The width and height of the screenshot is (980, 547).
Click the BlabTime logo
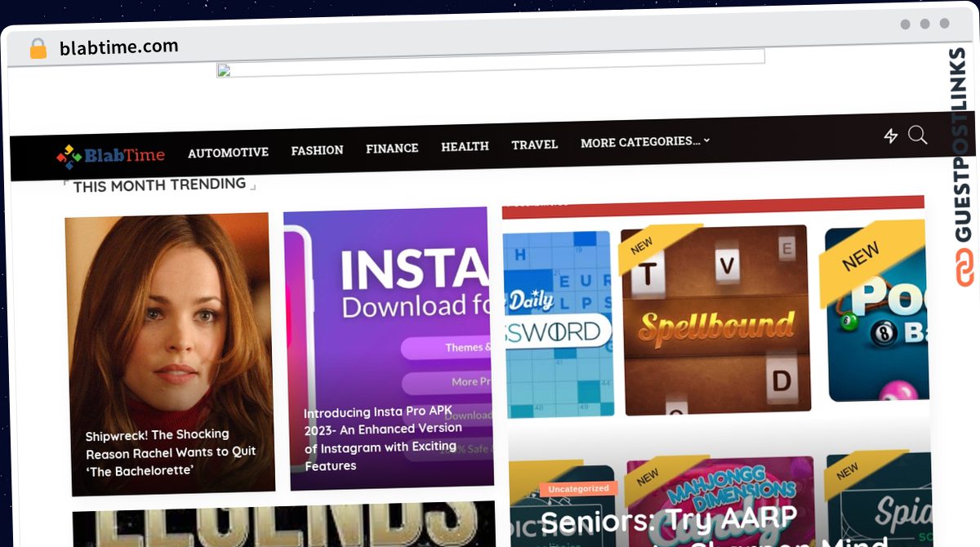(x=110, y=155)
